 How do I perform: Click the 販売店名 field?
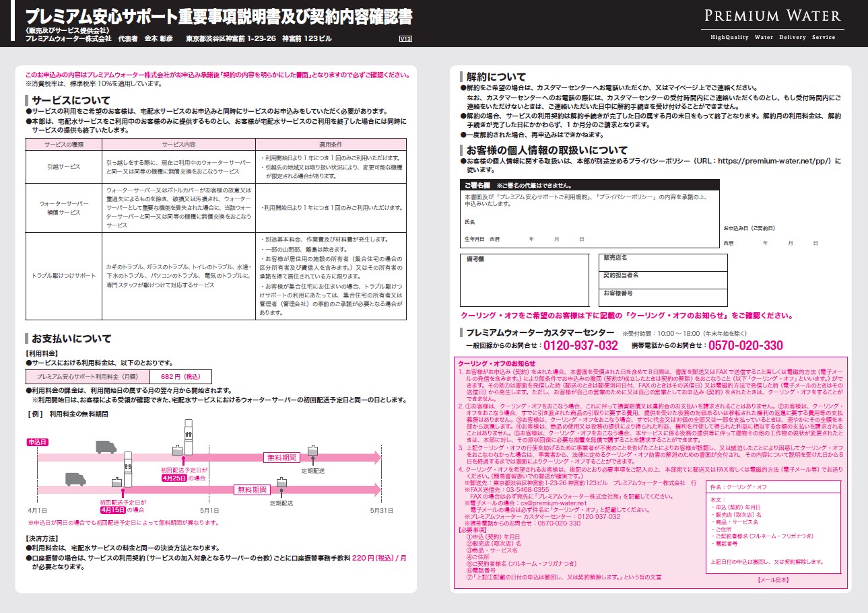pos(663,262)
